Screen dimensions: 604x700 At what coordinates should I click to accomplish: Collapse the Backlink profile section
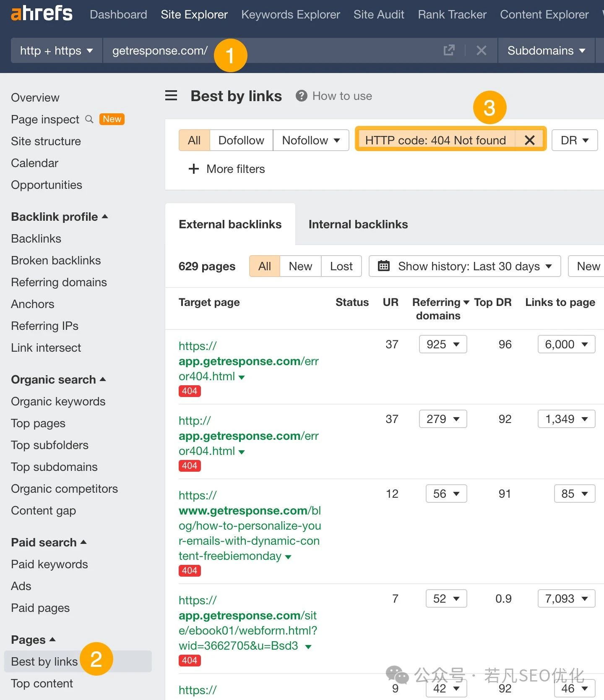tap(60, 217)
